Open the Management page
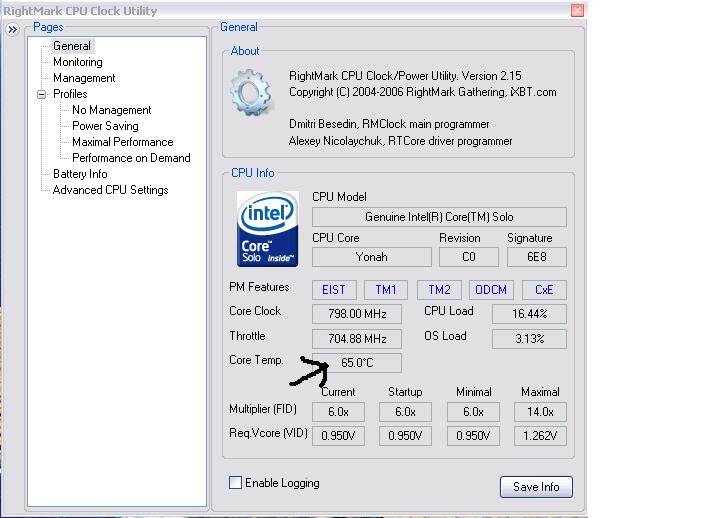This screenshot has width=720, height=518. click(84, 78)
